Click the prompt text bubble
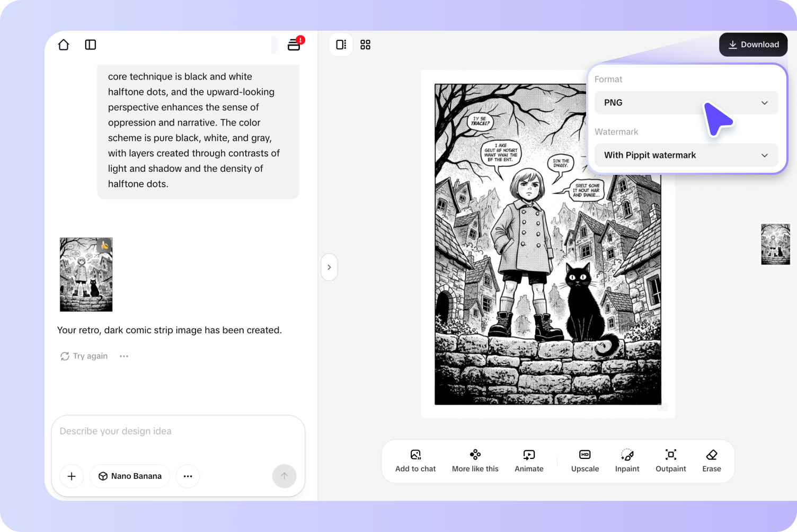Image resolution: width=797 pixels, height=532 pixels. (198, 131)
